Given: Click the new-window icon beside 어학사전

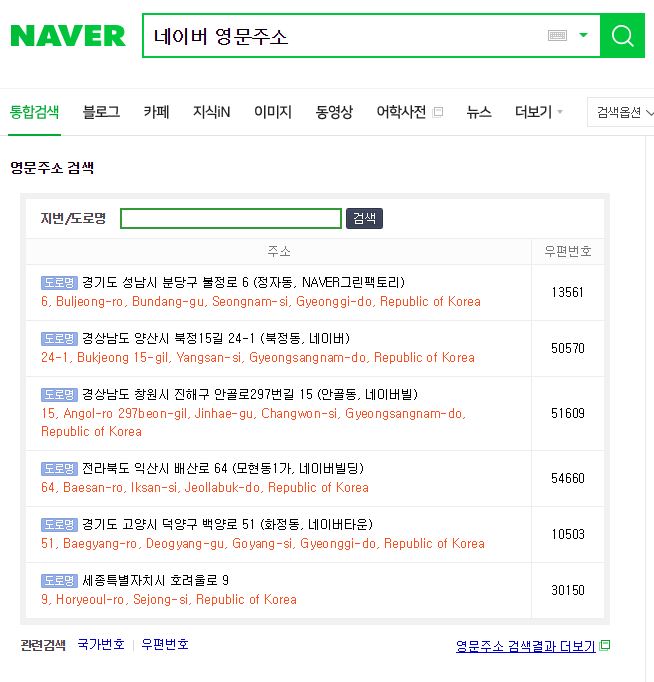Looking at the screenshot, I should pos(438,112).
